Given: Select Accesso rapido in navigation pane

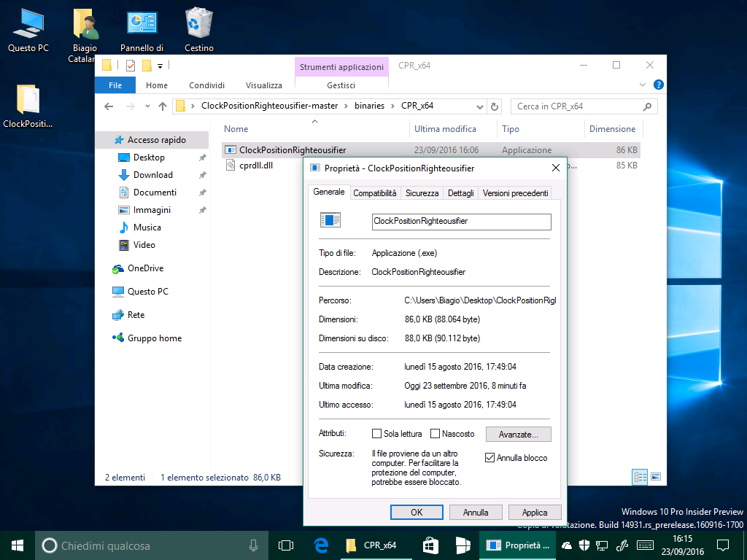Looking at the screenshot, I should [x=156, y=140].
